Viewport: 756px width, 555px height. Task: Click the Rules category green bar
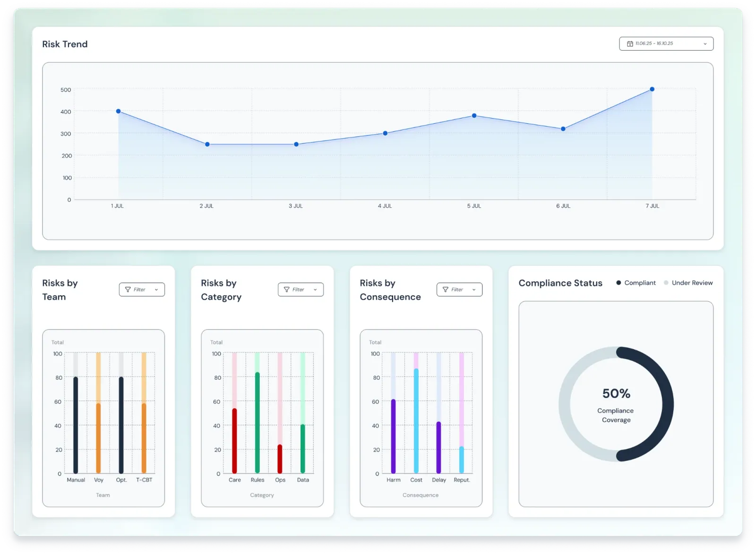258,423
